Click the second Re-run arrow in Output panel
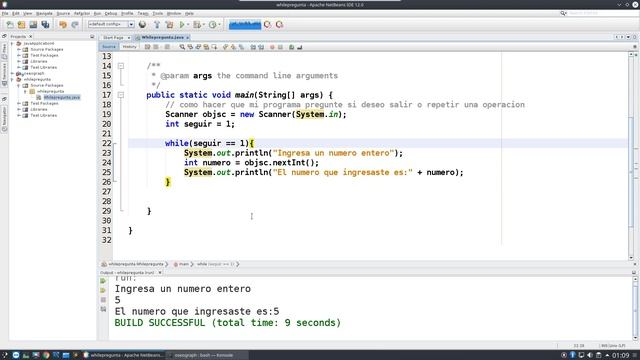The width and height of the screenshot is (640, 360). [103, 290]
